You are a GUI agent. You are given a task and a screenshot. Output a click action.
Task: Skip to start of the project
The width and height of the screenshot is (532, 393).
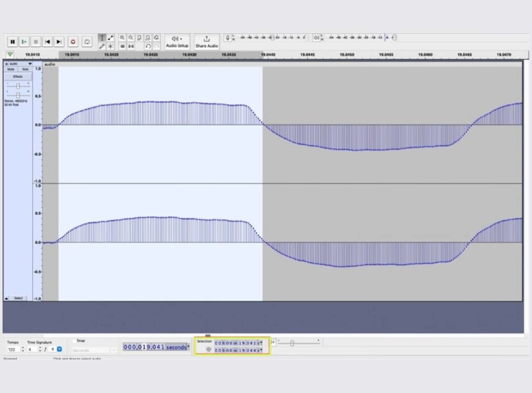pyautogui.click(x=47, y=42)
